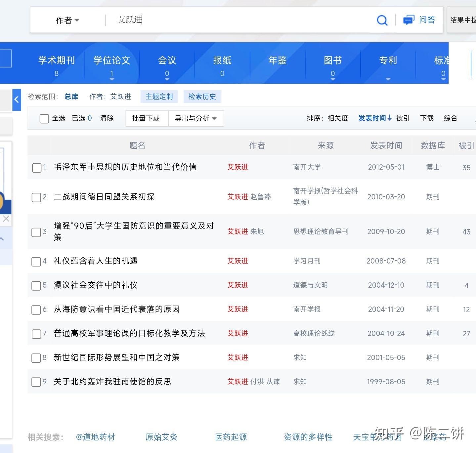The image size is (476, 453).
Task: Collapse the left sidebar with arrow icon
Action: coord(17,100)
